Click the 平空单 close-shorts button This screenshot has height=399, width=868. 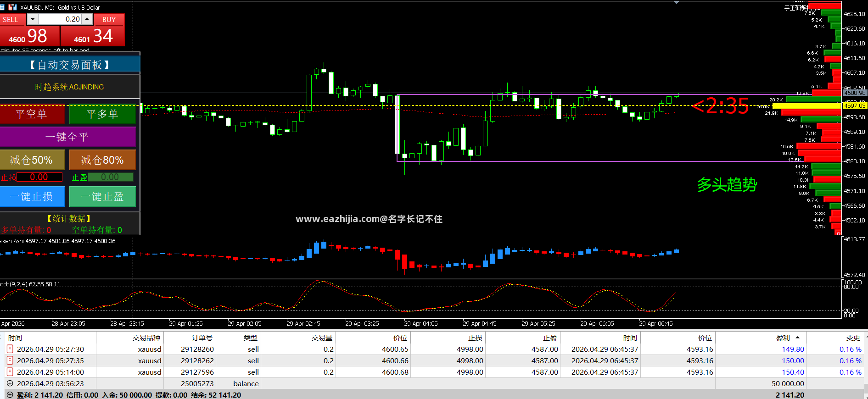click(32, 114)
